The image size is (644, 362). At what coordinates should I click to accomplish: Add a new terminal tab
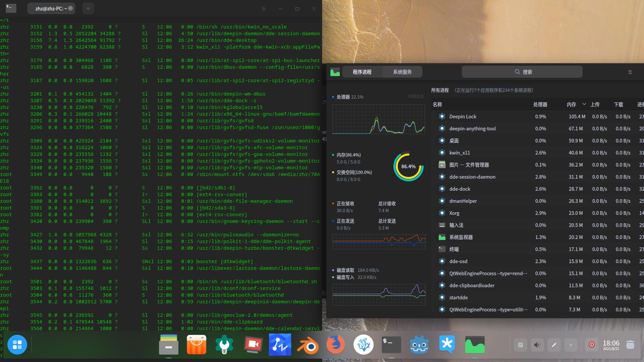pos(88,9)
